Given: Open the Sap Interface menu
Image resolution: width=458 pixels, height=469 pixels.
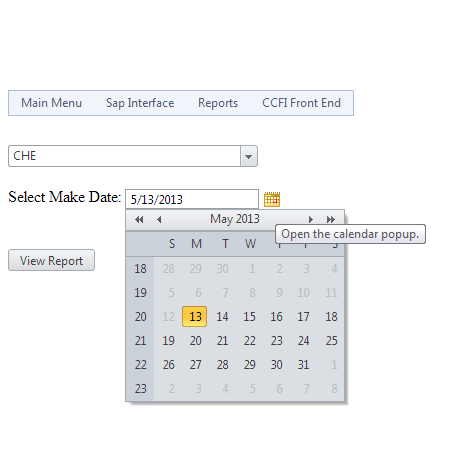Looking at the screenshot, I should point(140,103).
